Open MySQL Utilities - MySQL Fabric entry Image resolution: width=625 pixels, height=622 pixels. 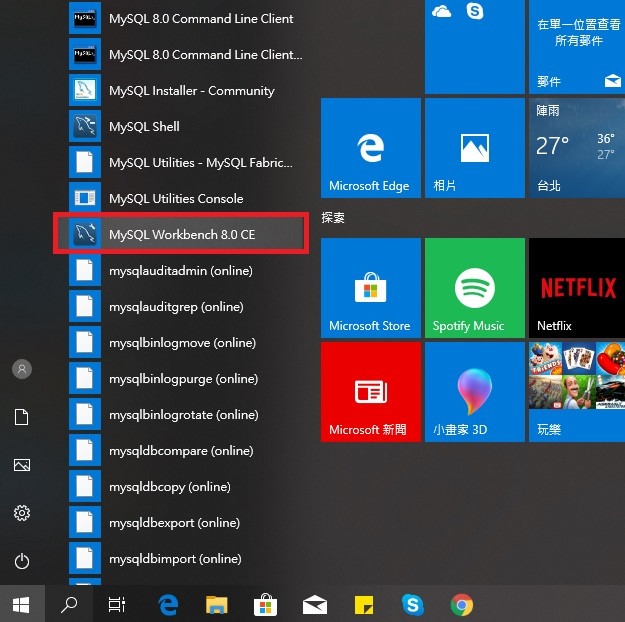click(x=187, y=162)
